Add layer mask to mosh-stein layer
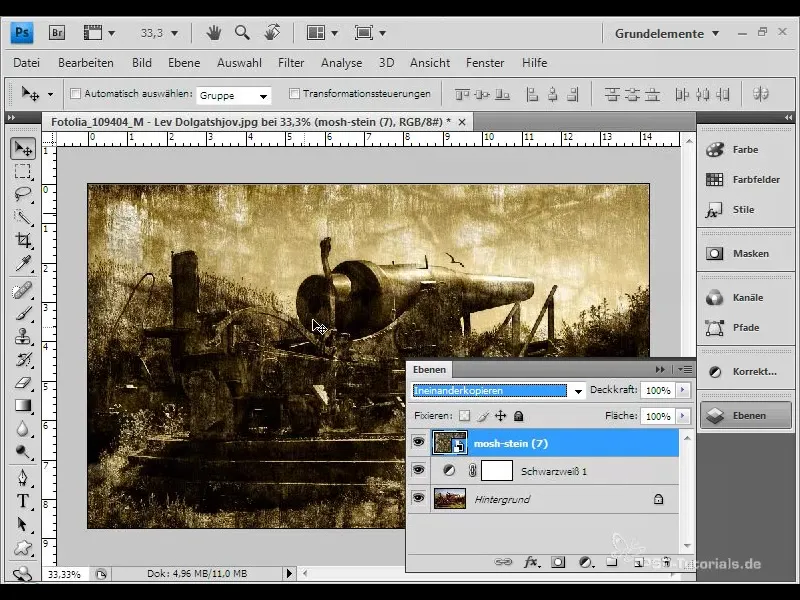Screen dimensions: 800x600 coord(558,562)
